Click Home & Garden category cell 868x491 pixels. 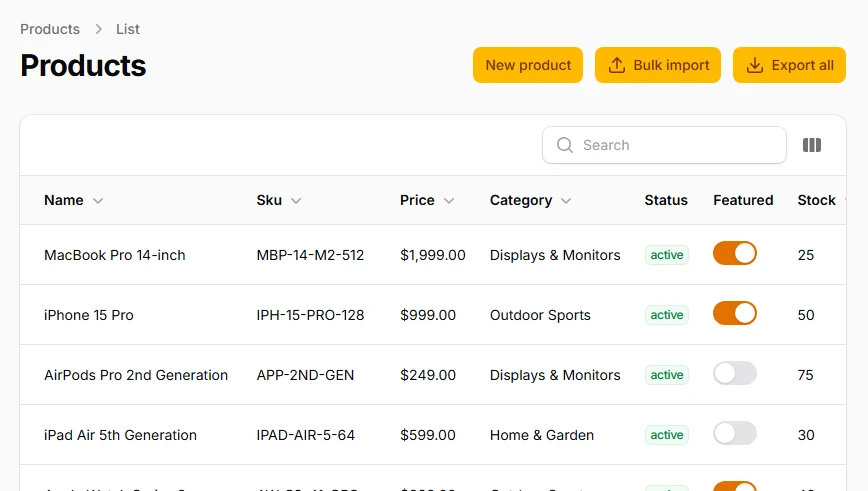pos(542,435)
